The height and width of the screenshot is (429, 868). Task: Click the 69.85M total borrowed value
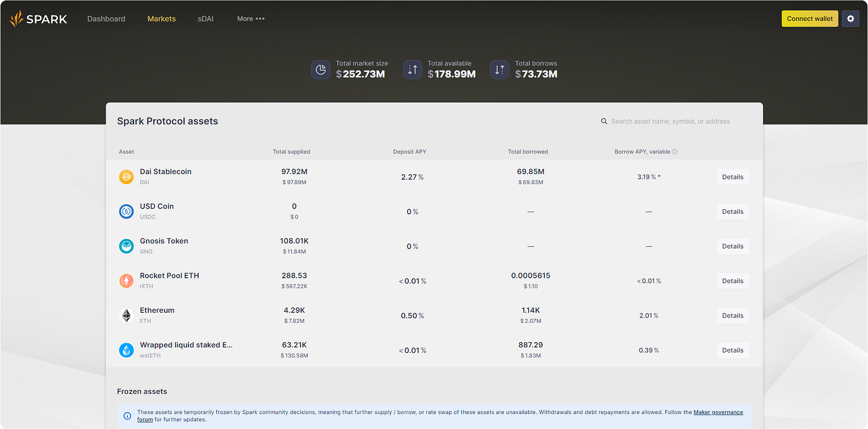coord(531,172)
